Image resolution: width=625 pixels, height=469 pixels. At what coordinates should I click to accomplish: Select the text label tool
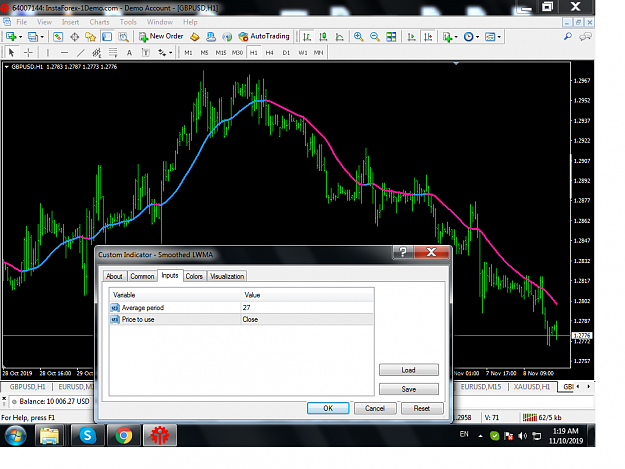pos(146,52)
